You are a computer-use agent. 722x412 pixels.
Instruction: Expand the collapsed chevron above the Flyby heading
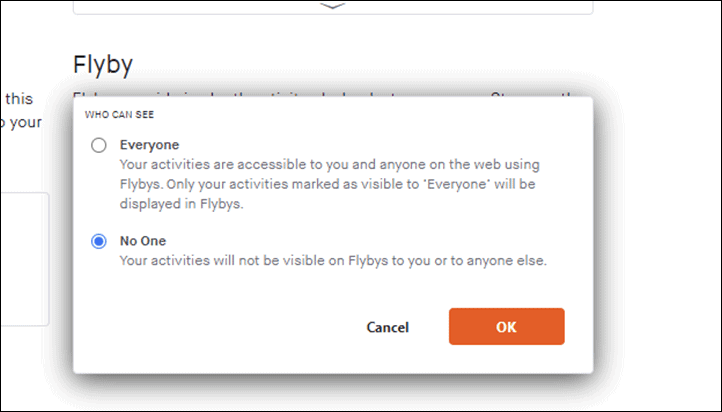point(332,6)
